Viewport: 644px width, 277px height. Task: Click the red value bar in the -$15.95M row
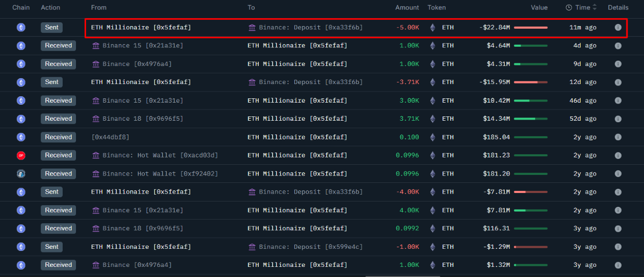531,82
